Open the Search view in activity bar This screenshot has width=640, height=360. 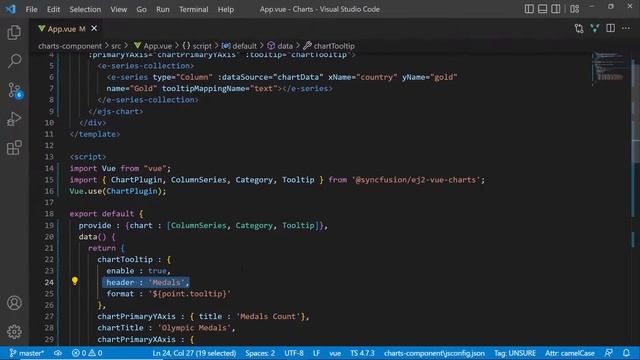coord(14,61)
